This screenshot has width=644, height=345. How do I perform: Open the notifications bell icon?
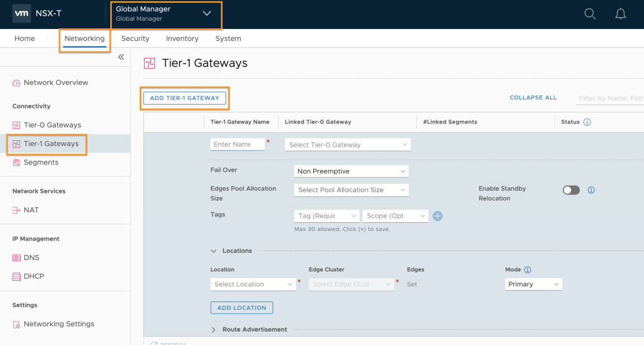point(620,14)
